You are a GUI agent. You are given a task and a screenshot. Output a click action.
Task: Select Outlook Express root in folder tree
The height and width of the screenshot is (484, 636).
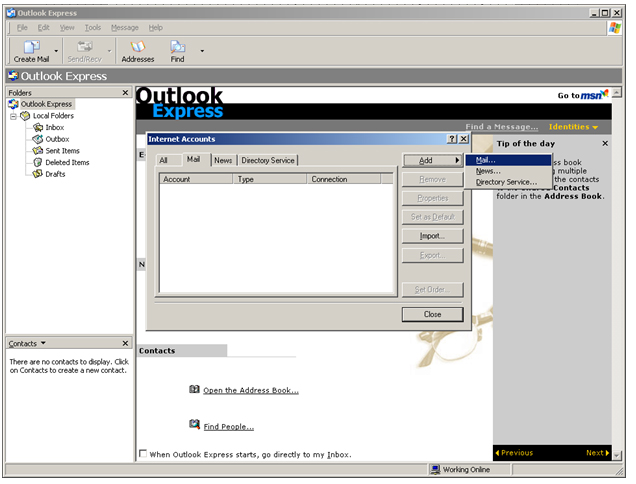coord(46,104)
